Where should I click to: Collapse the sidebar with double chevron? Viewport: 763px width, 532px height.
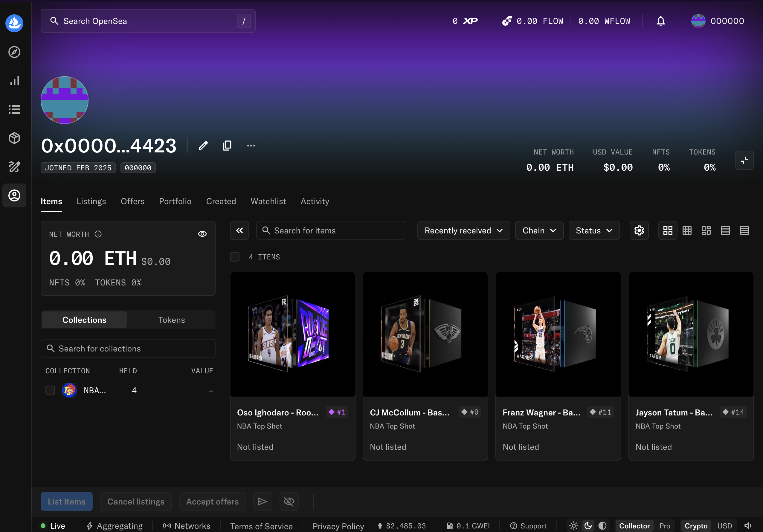point(239,230)
